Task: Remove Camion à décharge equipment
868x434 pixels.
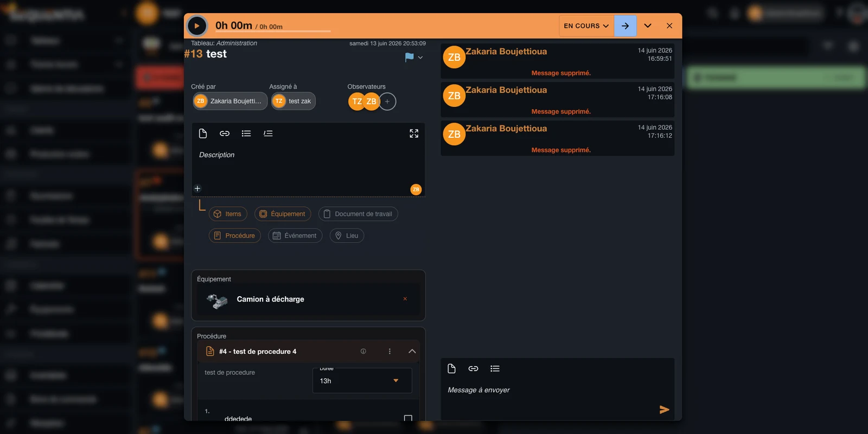Action: click(405, 299)
